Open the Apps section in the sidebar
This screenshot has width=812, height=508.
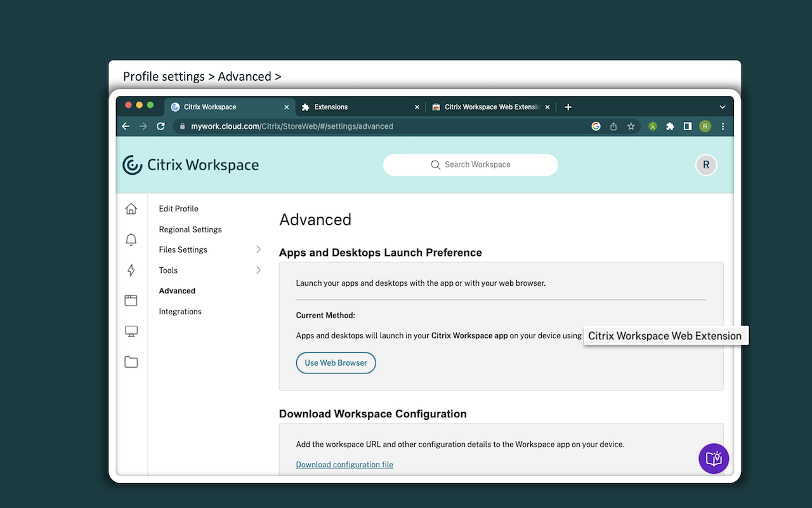tap(131, 300)
